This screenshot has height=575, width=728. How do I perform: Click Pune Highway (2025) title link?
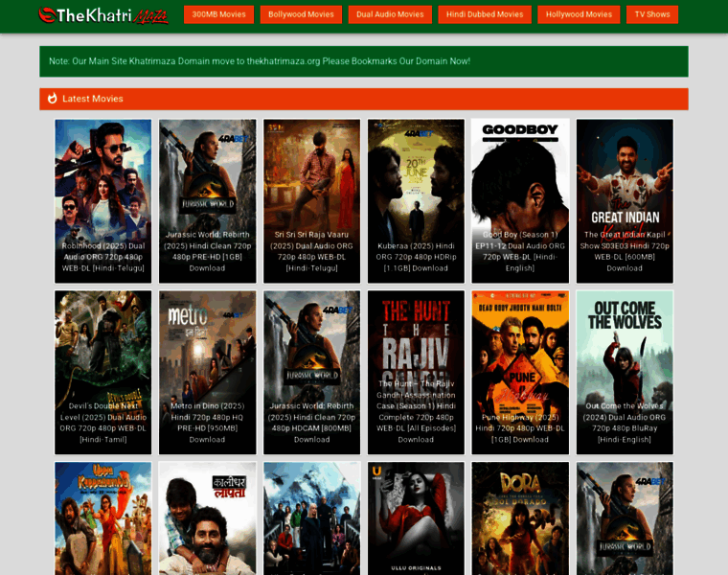(520, 428)
